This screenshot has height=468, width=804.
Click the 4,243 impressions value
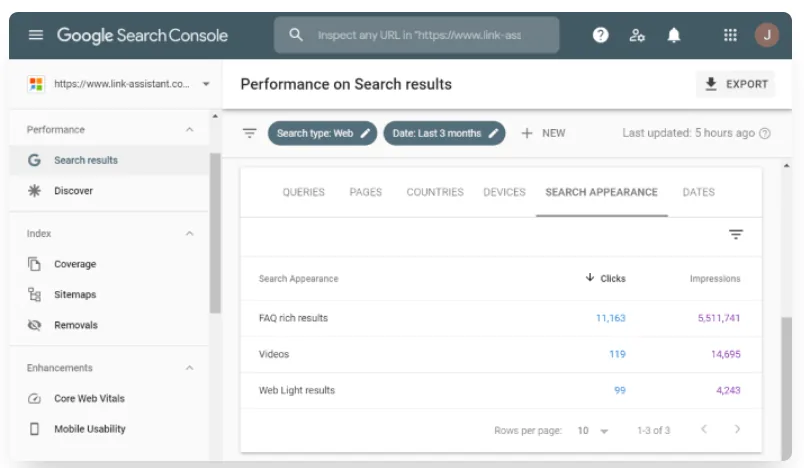728,391
